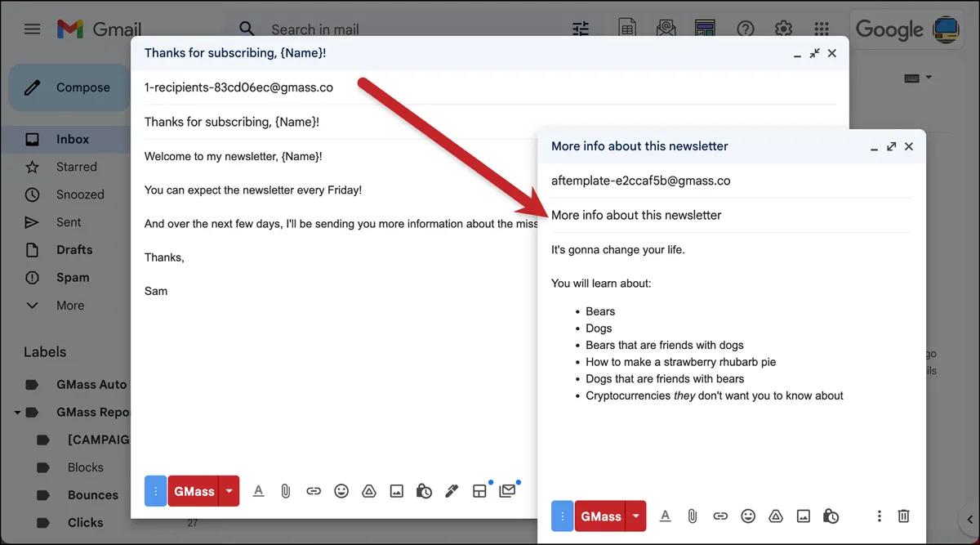Open the input tools keyboard dropdown arrow

[x=929, y=78]
